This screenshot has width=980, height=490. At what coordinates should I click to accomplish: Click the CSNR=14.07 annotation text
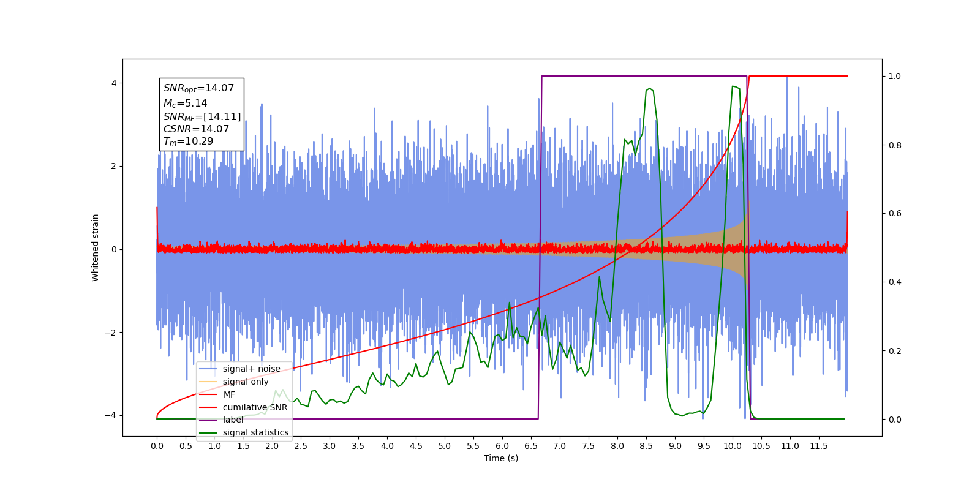point(196,129)
